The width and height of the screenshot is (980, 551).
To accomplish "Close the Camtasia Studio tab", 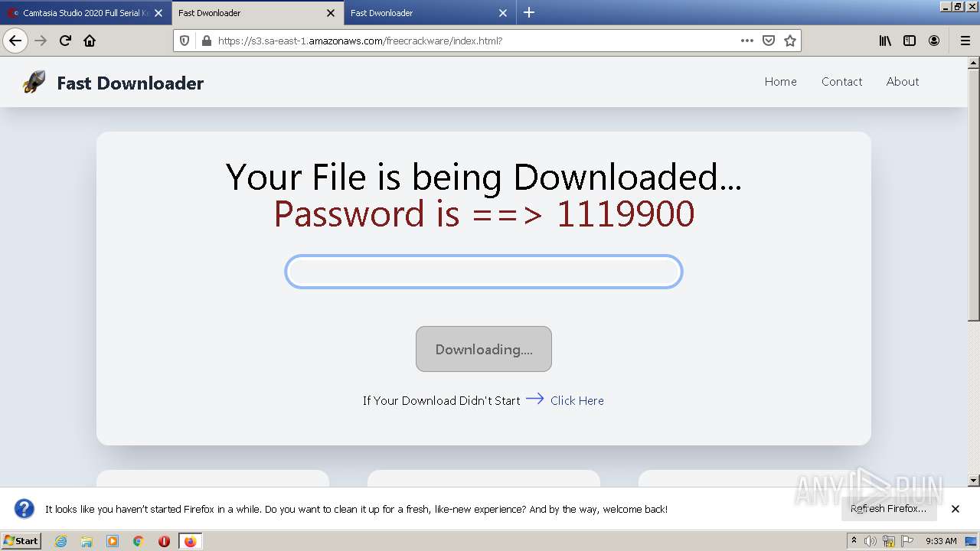I will pos(158,13).
